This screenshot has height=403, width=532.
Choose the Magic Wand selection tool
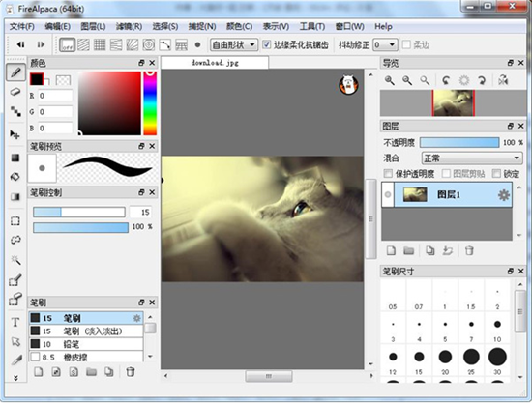click(15, 260)
